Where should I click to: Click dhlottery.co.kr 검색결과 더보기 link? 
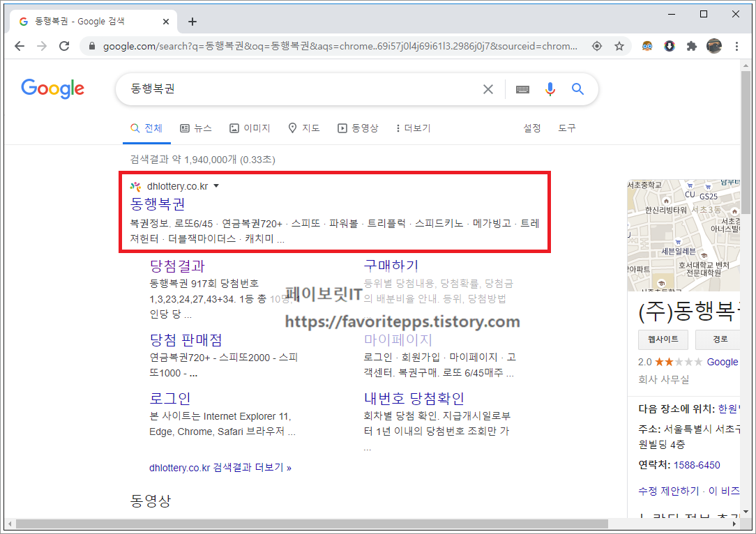pyautogui.click(x=220, y=468)
